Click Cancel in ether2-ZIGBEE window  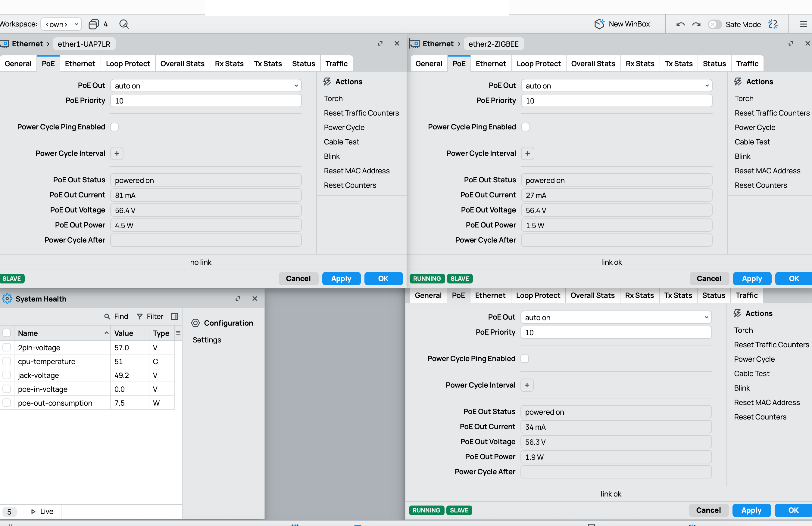click(x=709, y=279)
